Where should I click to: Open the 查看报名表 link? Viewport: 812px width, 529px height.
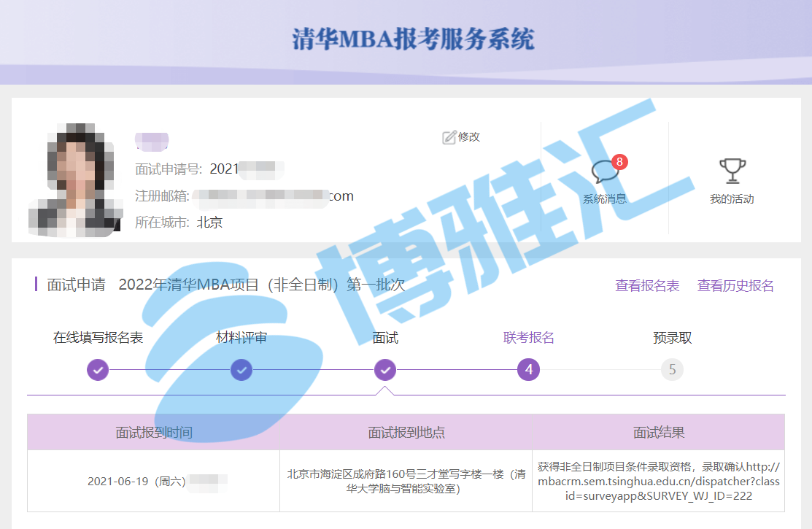click(x=647, y=286)
